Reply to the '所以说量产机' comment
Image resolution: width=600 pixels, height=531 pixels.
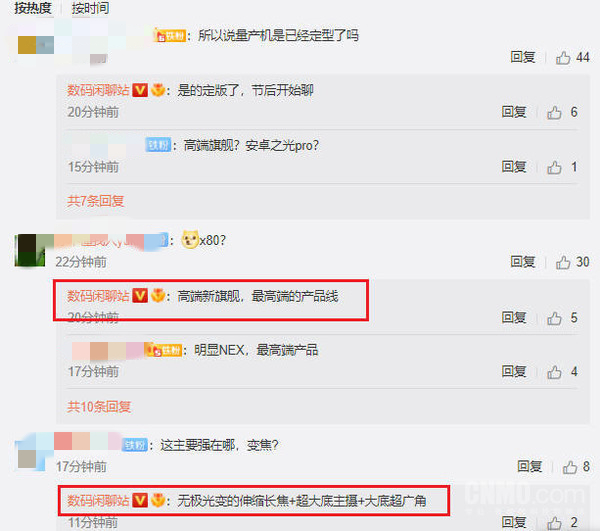[x=523, y=57]
